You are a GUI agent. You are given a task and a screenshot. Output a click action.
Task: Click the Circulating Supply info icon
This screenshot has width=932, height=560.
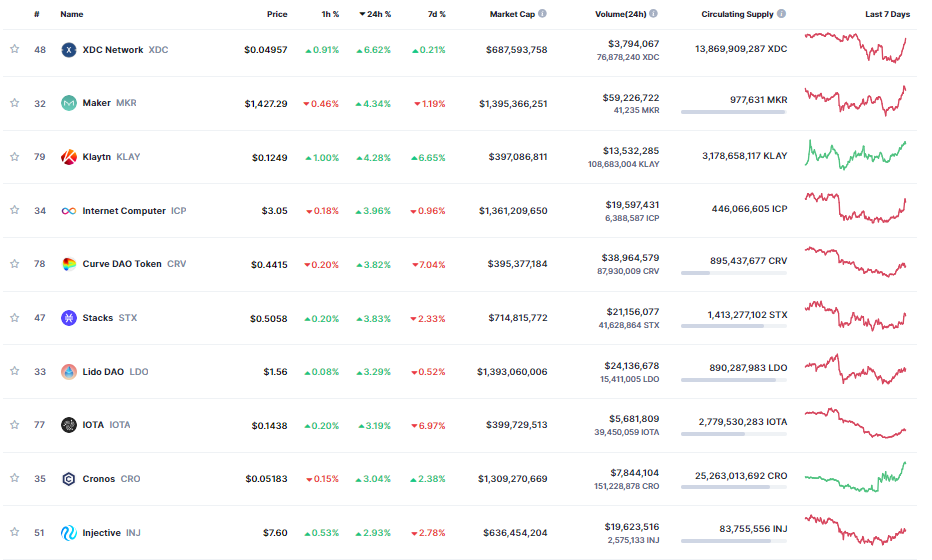tap(782, 14)
